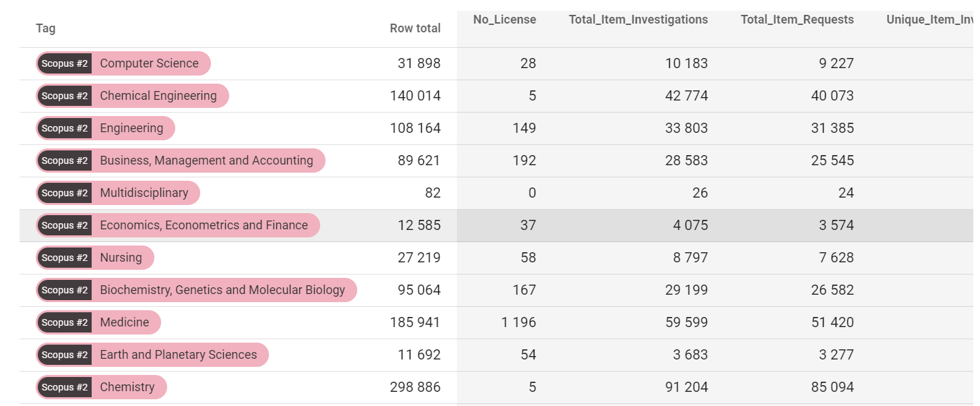Click Multidisciplinary No_License value 0
Screen dimensions: 980x406
pyautogui.click(x=532, y=193)
